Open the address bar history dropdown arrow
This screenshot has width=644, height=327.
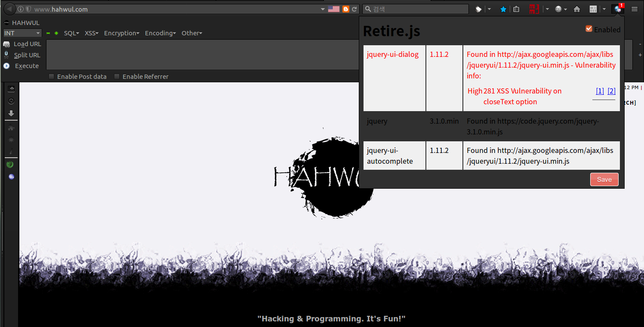323,9
